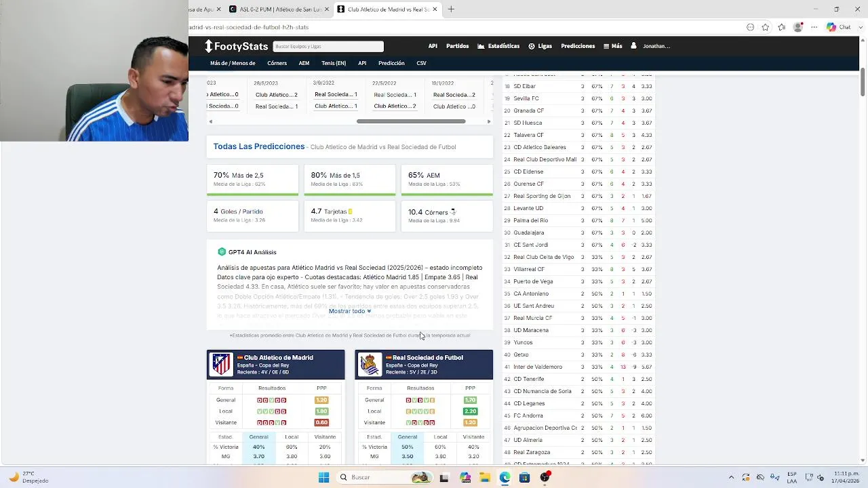Click the page vertical scrollbar thumb
The image size is (868, 488).
863,81
